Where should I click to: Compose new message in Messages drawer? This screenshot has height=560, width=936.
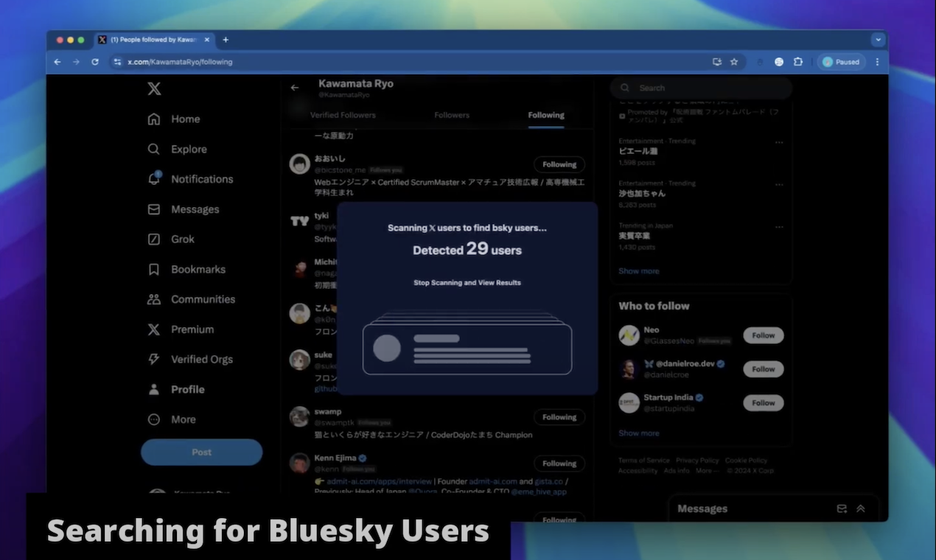pyautogui.click(x=842, y=508)
